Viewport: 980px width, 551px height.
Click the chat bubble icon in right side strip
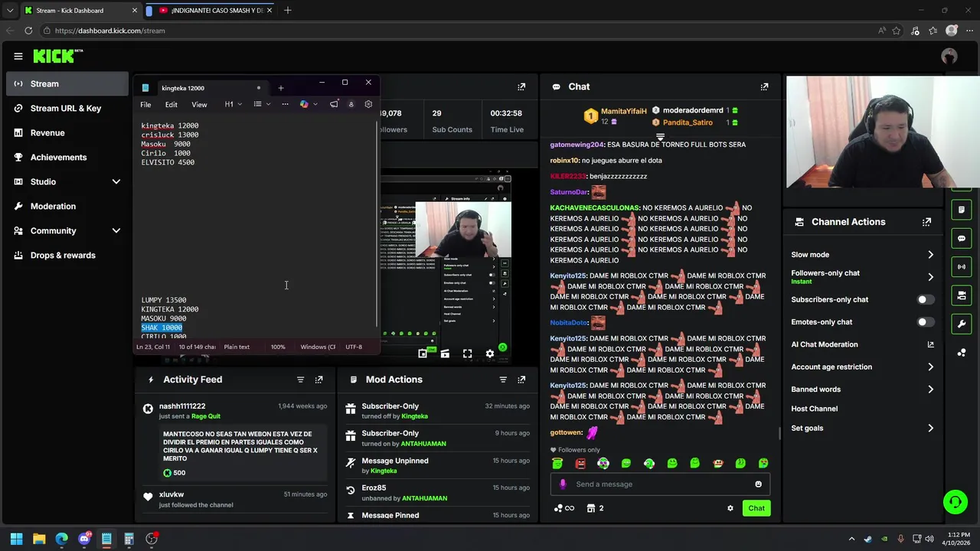(x=962, y=238)
